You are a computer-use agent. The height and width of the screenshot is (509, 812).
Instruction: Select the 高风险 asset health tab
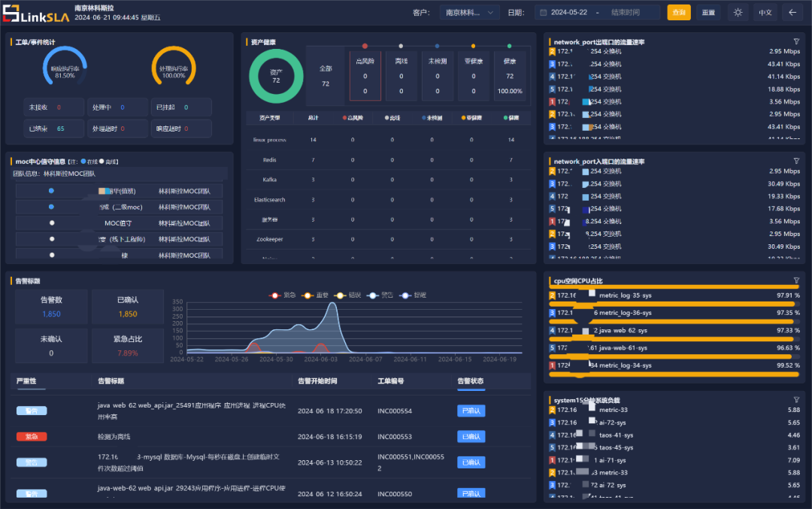pos(365,76)
